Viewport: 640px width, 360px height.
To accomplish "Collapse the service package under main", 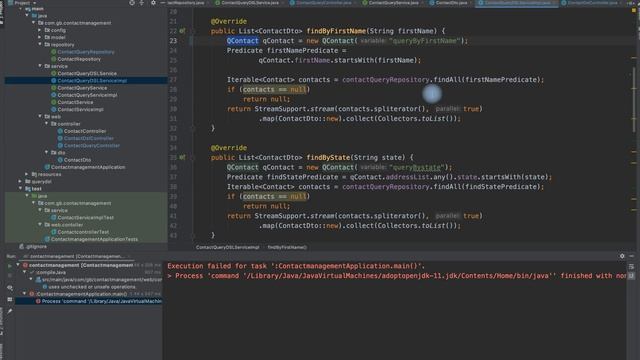I will (x=40, y=66).
